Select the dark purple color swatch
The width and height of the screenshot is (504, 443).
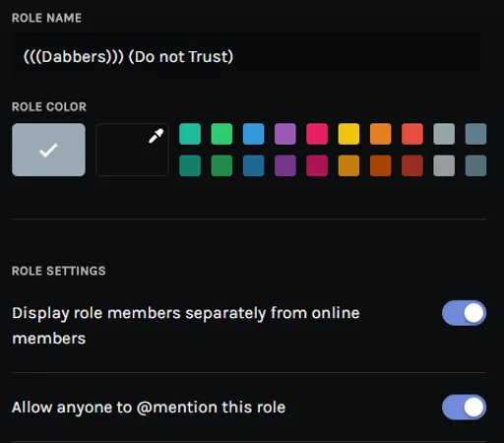click(x=285, y=165)
